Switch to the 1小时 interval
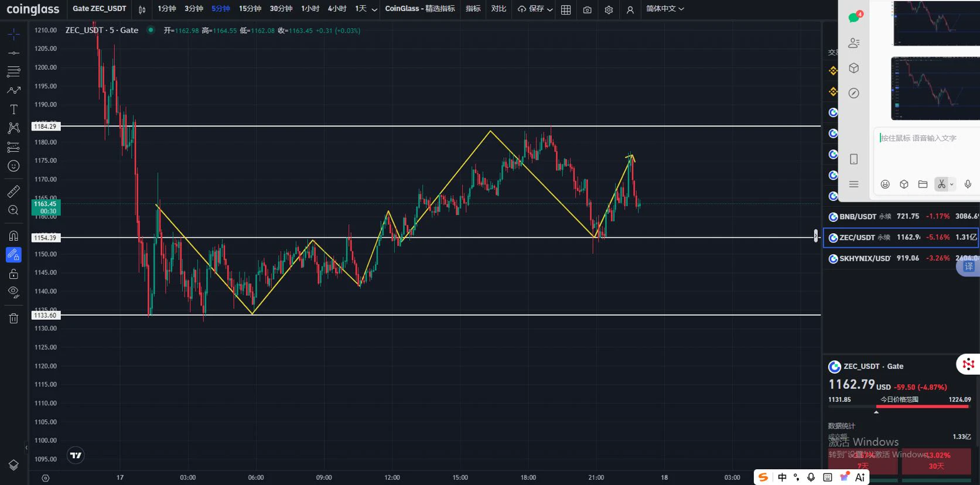 pos(310,9)
